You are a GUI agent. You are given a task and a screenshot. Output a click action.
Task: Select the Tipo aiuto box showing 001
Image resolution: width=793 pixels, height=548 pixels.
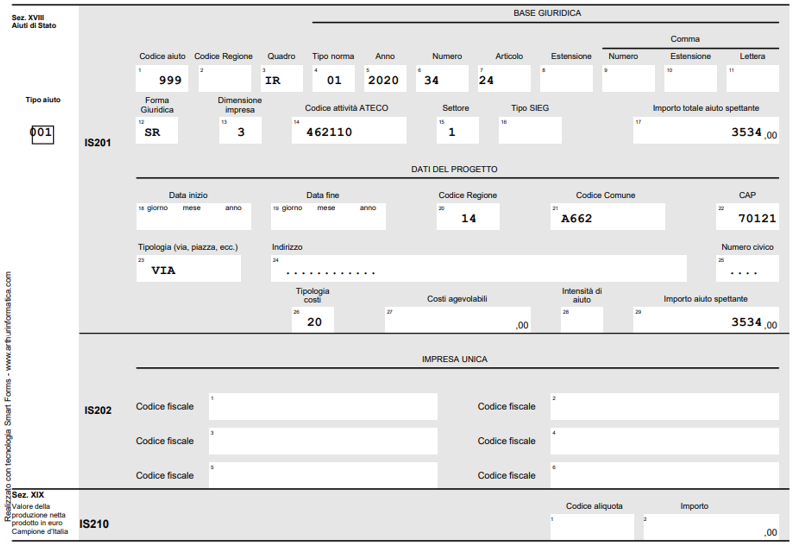(x=42, y=134)
